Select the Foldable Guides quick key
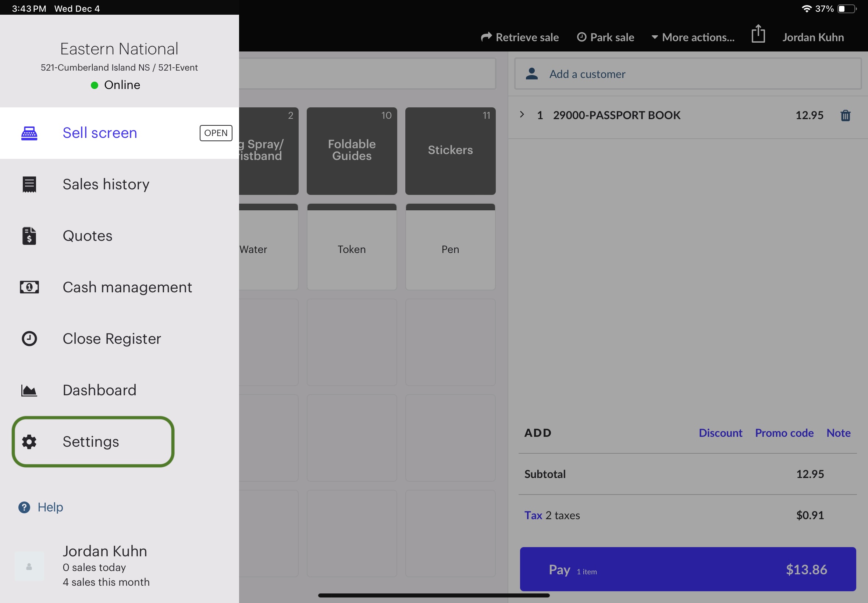868x603 pixels. pyautogui.click(x=352, y=151)
